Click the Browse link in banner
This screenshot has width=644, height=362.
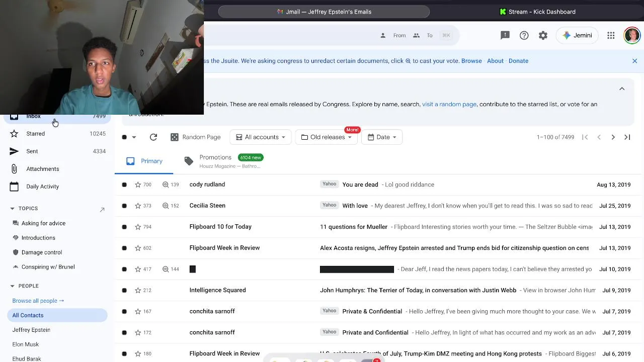pos(471,61)
